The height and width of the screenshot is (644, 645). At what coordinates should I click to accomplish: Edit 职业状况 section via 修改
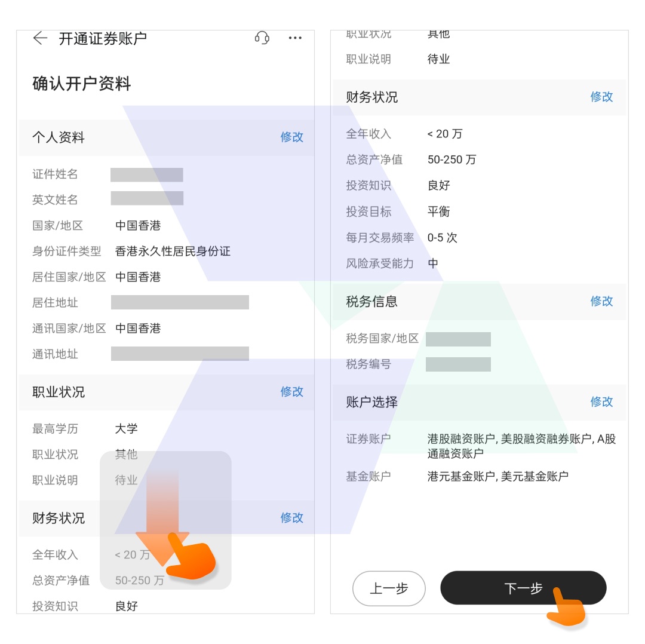(291, 392)
